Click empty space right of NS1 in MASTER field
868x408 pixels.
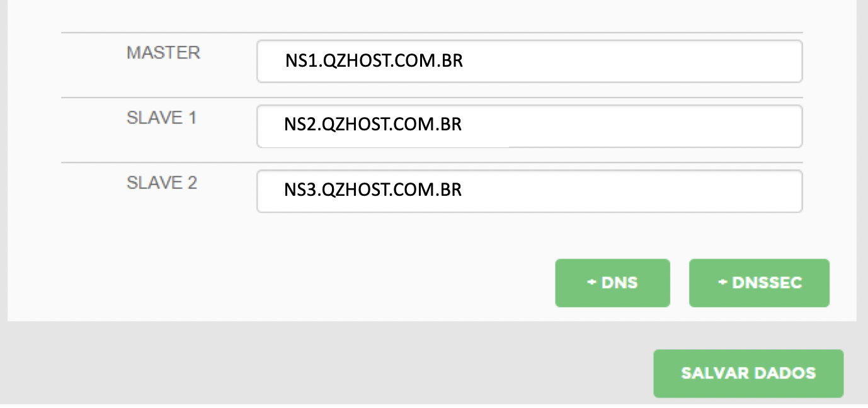click(630, 62)
